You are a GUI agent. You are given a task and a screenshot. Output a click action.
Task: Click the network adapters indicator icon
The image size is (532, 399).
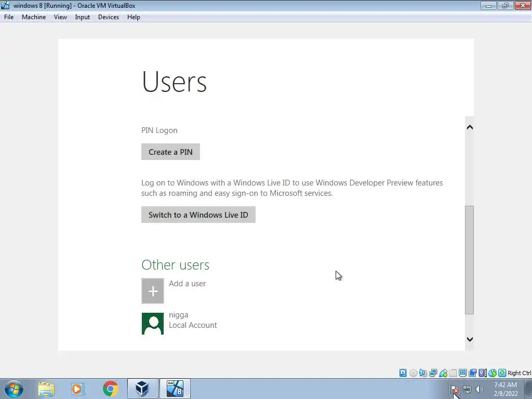[433, 373]
